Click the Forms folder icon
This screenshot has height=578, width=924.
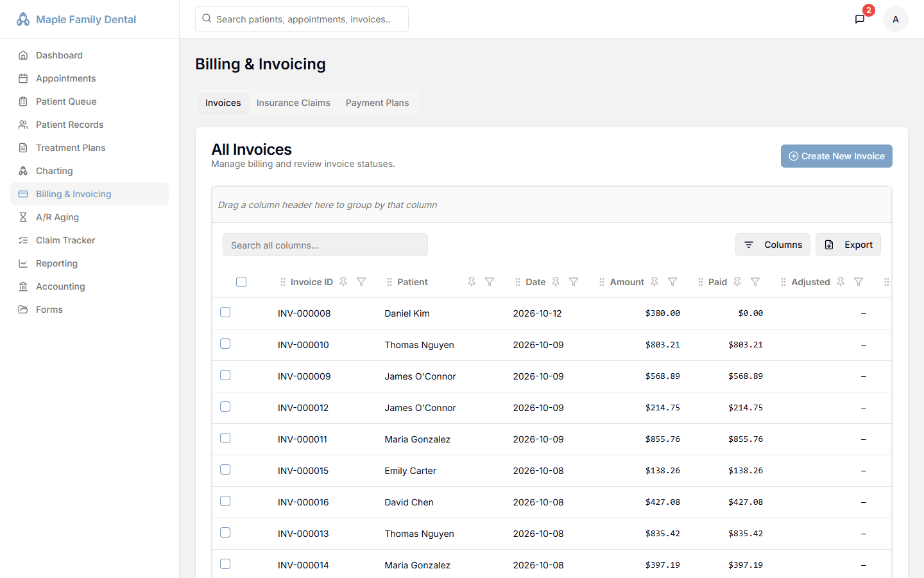tap(23, 310)
